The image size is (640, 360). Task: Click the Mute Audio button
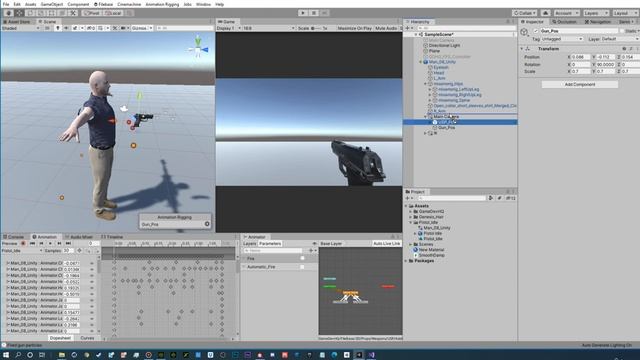(386, 28)
